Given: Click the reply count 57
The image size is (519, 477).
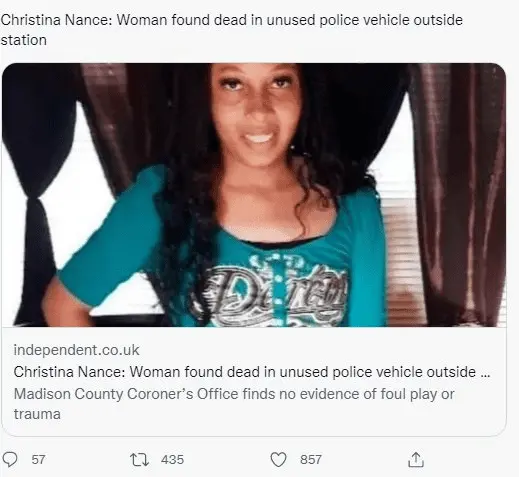Looking at the screenshot, I should (38, 460).
